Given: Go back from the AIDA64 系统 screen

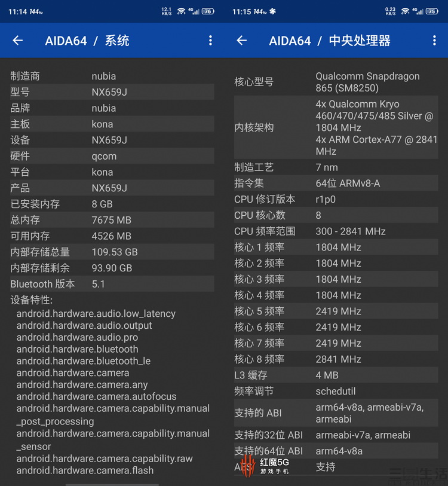Looking at the screenshot, I should pos(18,40).
